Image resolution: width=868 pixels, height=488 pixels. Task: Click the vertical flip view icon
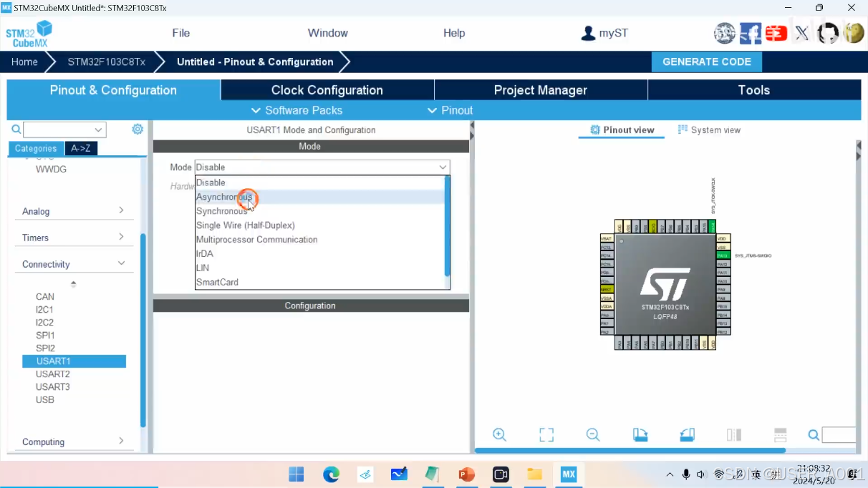point(733,434)
